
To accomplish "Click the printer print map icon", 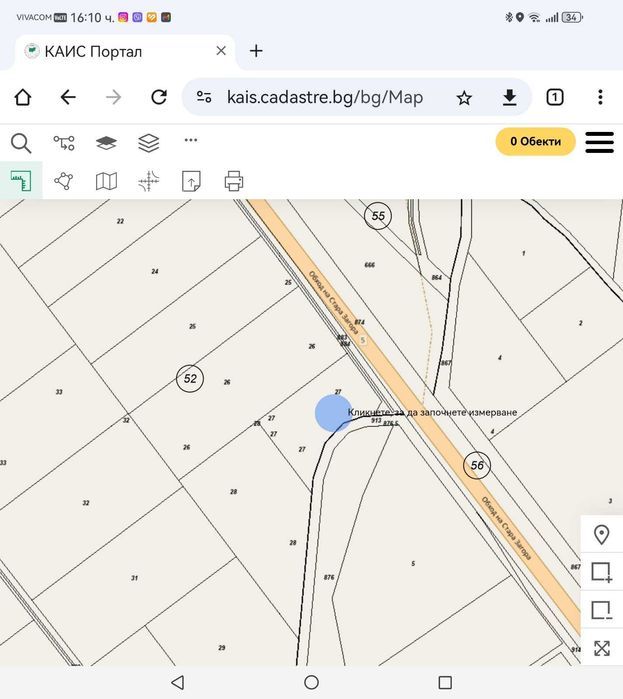I will coord(234,181).
